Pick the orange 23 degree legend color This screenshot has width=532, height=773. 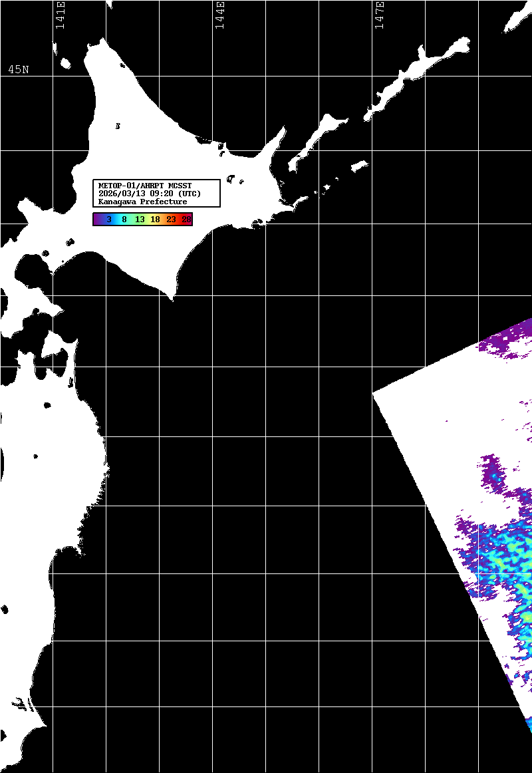tap(171, 219)
